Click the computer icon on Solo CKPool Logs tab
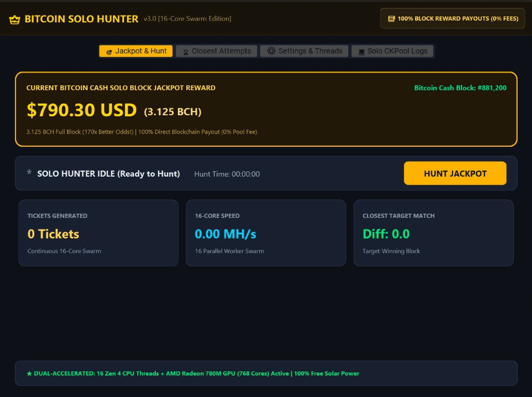532x397 pixels. 362,52
